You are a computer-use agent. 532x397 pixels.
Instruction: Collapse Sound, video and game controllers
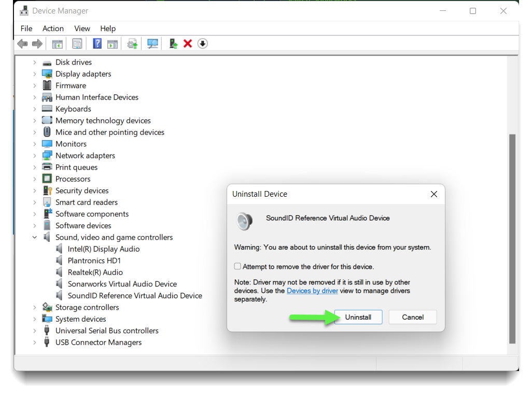point(35,237)
